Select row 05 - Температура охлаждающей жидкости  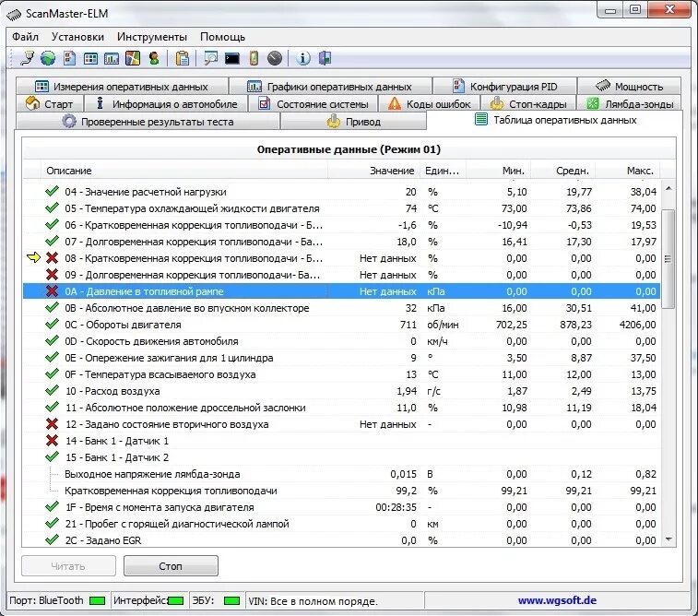(x=341, y=208)
